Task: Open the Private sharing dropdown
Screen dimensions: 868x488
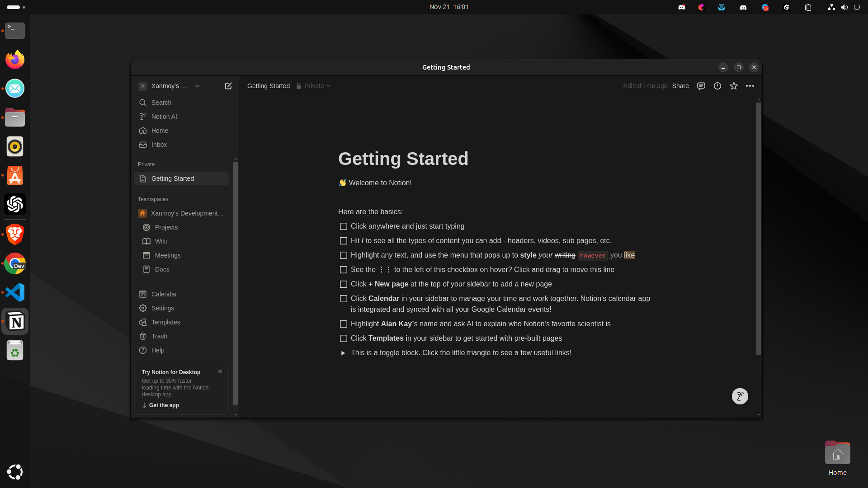Action: (x=313, y=86)
